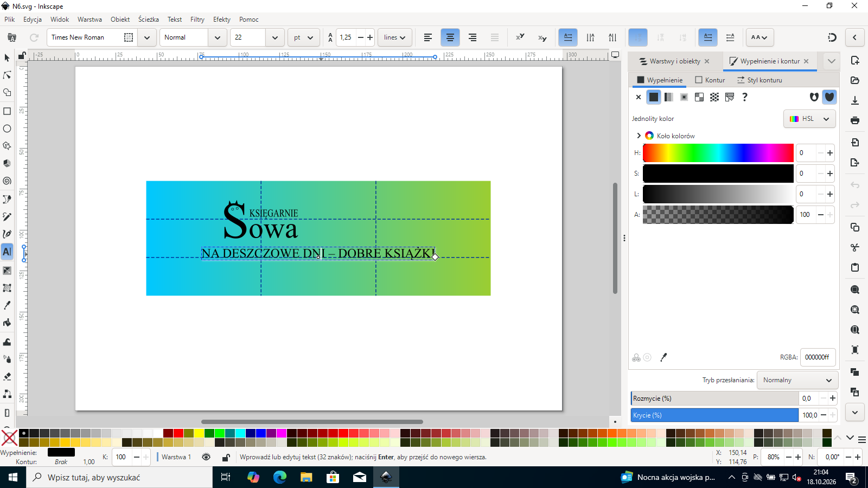868x488 pixels.
Task: Select the Gradient tool
Action: click(x=7, y=270)
